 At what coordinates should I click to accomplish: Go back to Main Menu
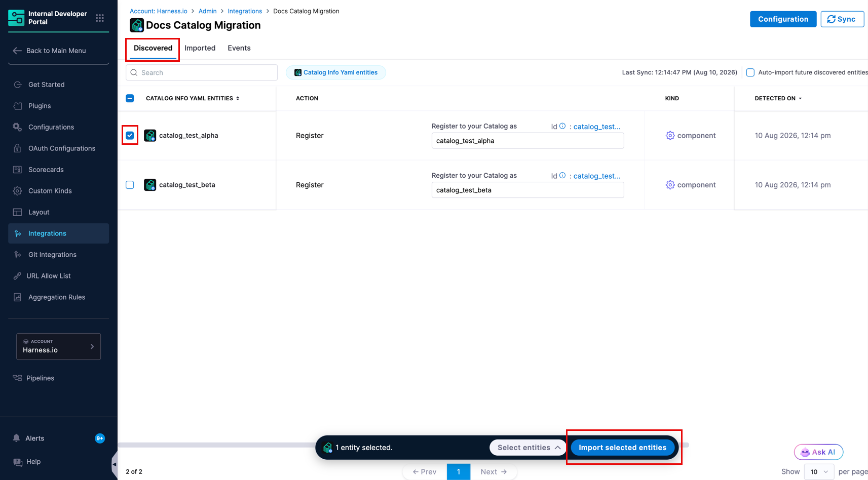coord(49,51)
